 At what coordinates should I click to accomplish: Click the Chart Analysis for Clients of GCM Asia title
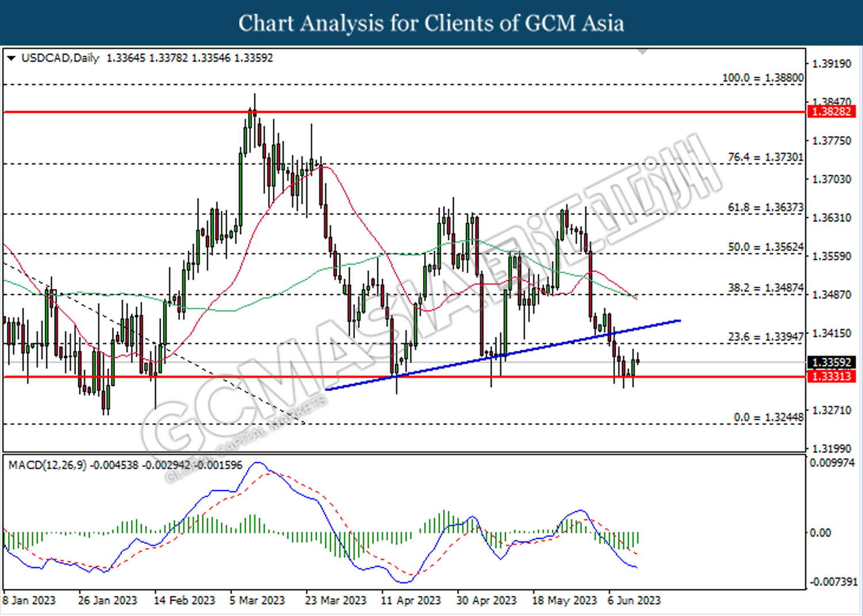click(431, 23)
